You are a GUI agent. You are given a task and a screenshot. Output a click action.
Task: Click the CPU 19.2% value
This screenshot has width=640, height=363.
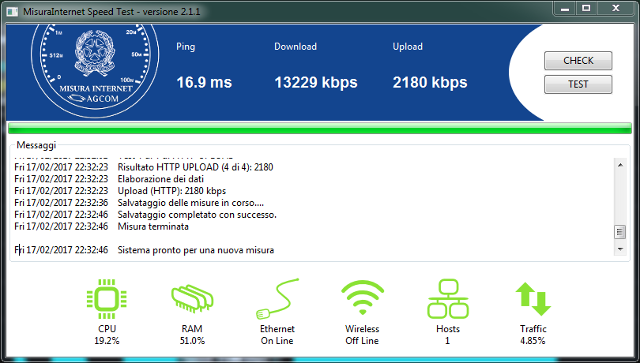click(107, 341)
